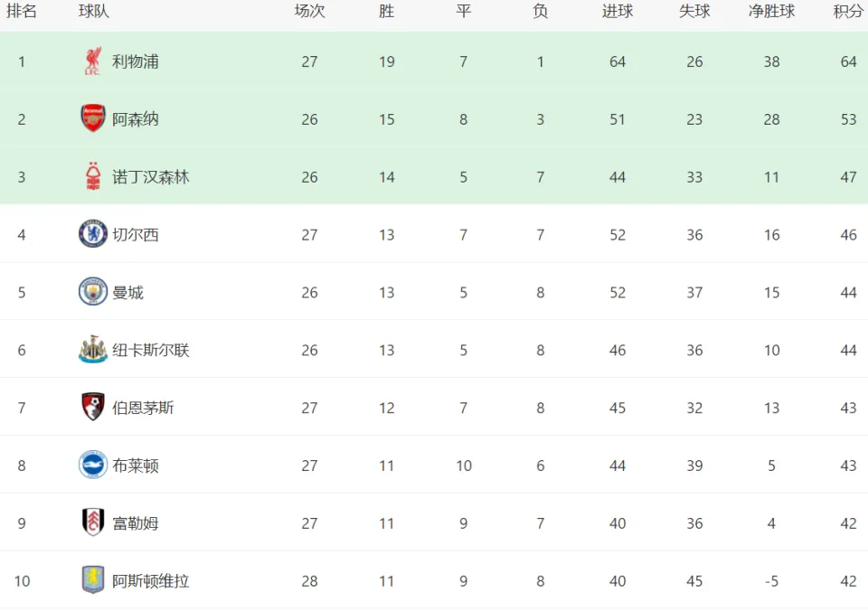Screen dimensions: 868x611
Task: Click the Liverpool club crest icon
Action: click(x=93, y=61)
